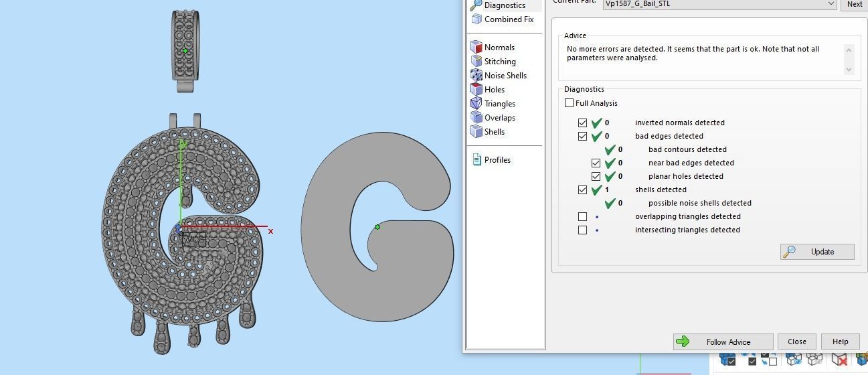
Task: Uncheck bad edges detected checkbox
Action: pyautogui.click(x=582, y=136)
